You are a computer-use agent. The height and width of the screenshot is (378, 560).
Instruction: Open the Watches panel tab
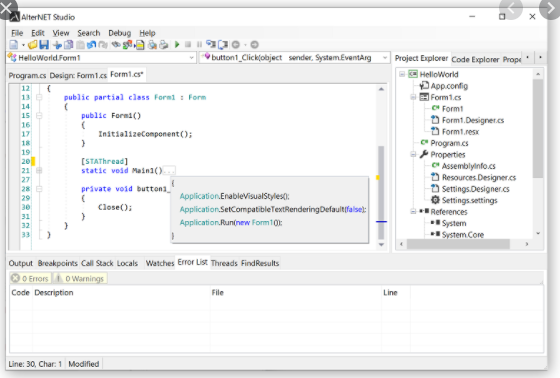coord(160,263)
